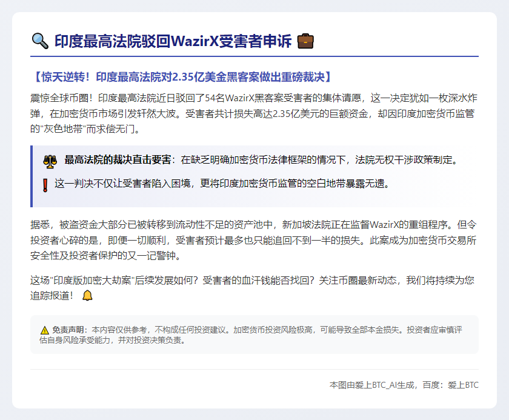509x420 pixels.
Task: Click the bold text 最高法院的裁决直击要害
Action: 118,159
